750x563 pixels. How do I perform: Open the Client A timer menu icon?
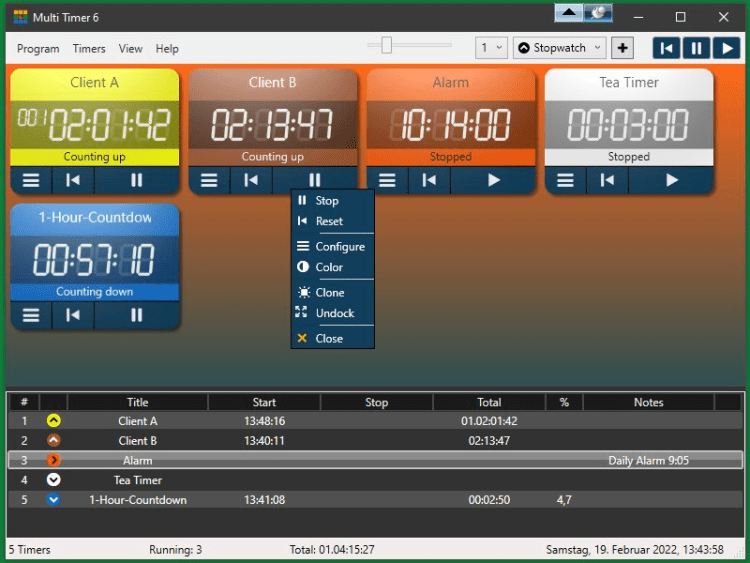click(x=31, y=180)
